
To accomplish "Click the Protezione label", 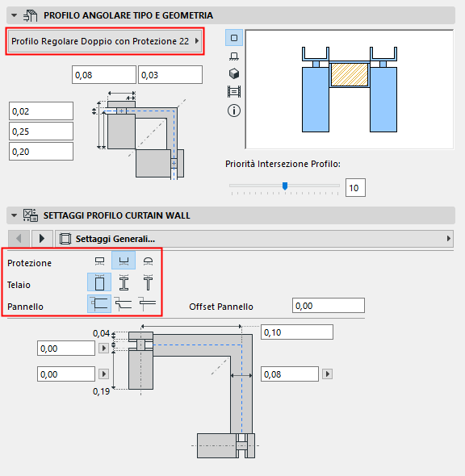I will (x=29, y=263).
